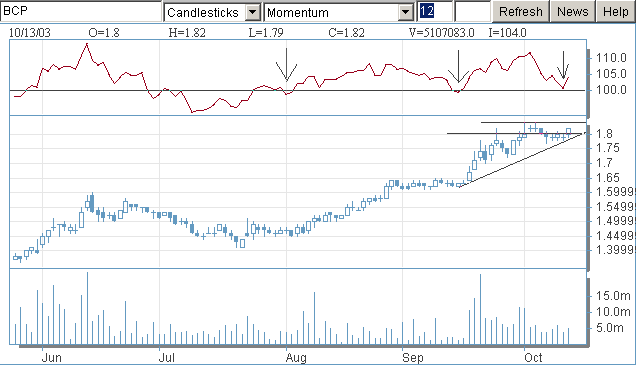The image size is (636, 365).
Task: Click the H=1.82 high price value
Action: point(187,33)
